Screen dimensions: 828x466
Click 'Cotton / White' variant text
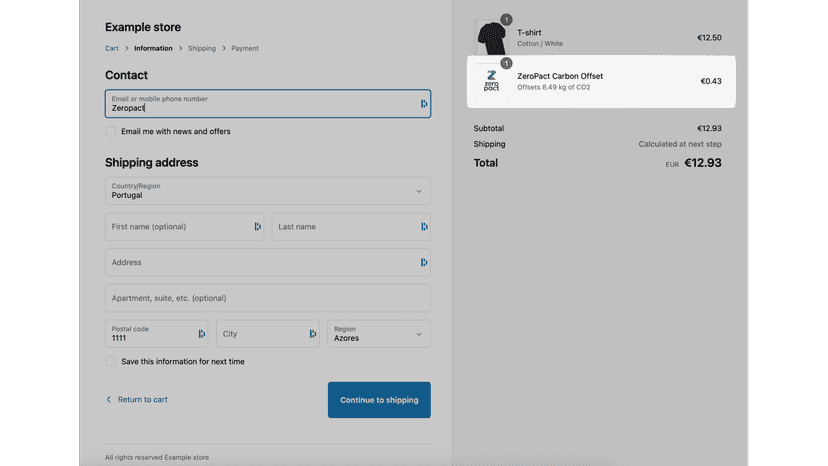point(540,44)
